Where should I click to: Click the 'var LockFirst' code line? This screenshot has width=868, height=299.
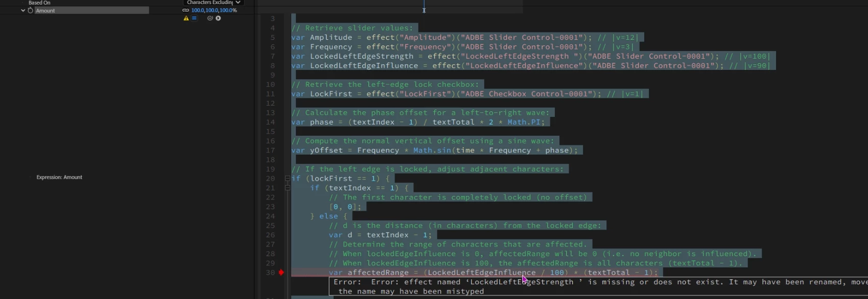pos(467,94)
